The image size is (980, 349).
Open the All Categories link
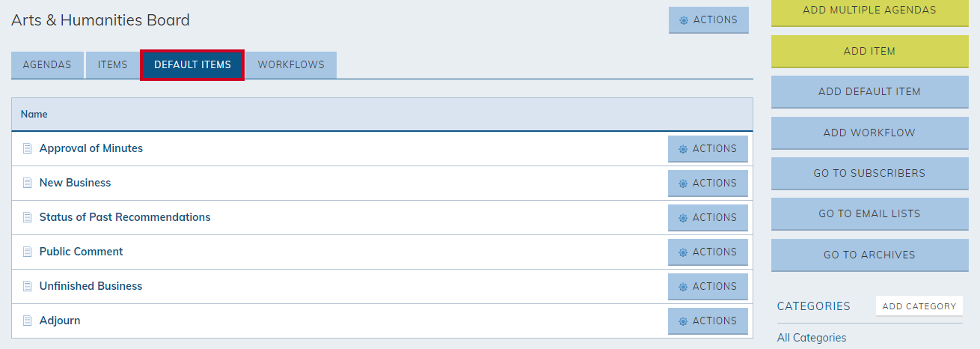tap(812, 338)
